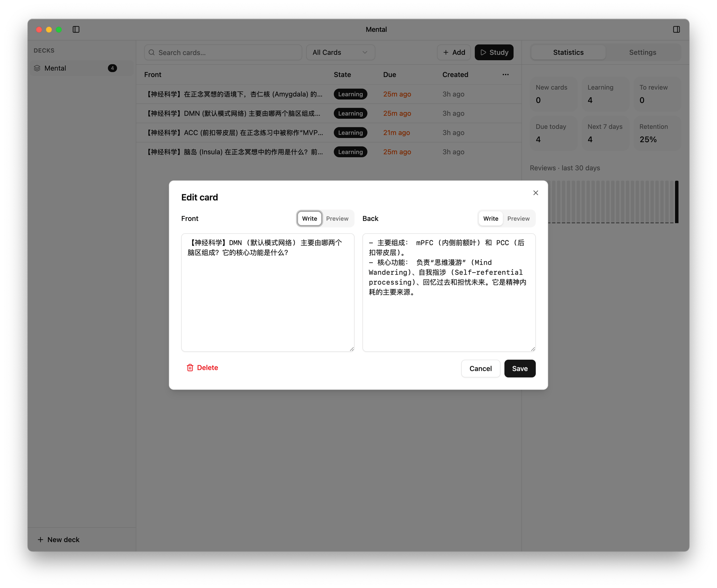Toggle the left sidebar panel icon

(x=76, y=29)
